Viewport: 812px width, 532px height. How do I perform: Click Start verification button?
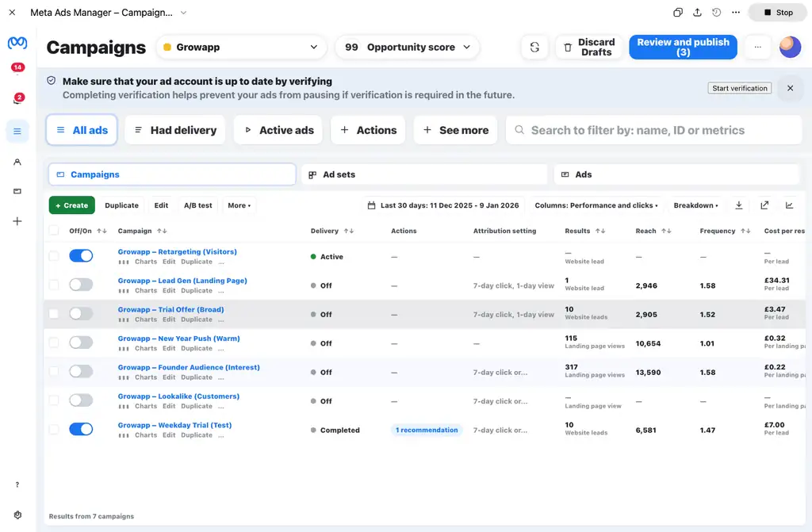click(740, 88)
